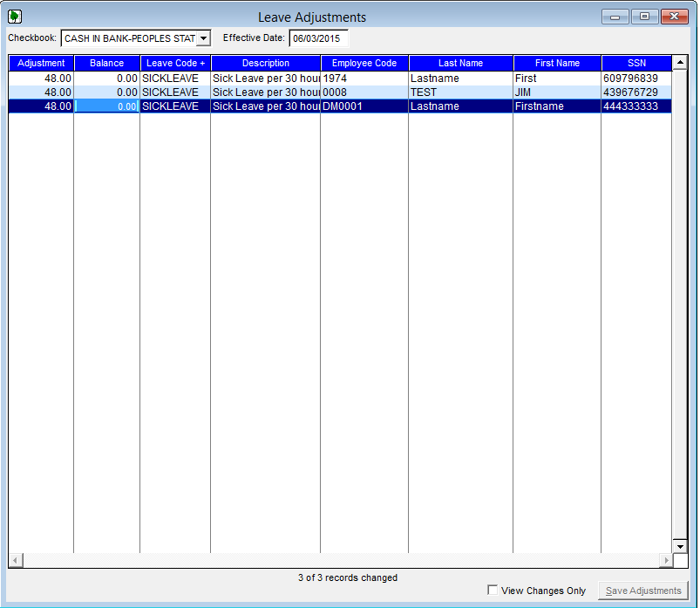Select the JIM first name cell

coord(557,92)
